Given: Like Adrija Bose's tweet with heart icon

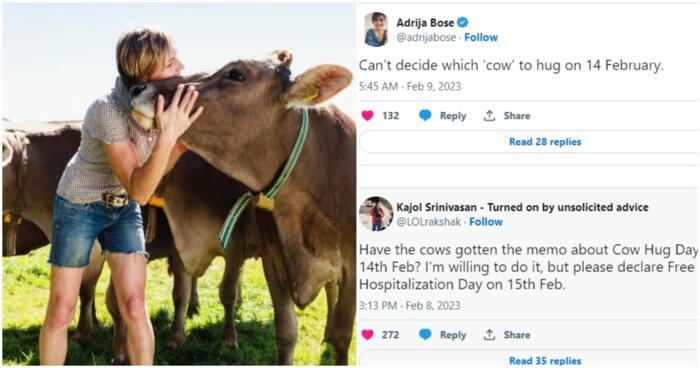Looking at the screenshot, I should pyautogui.click(x=367, y=116).
